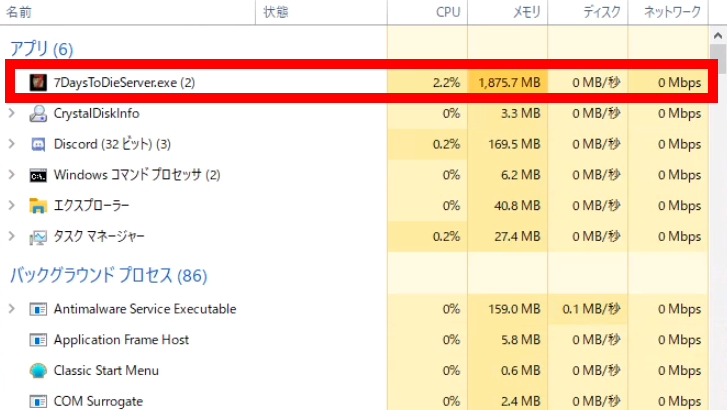Click the CrystalDiskInfo app icon
Image resolution: width=727 pixels, height=410 pixels.
38,113
